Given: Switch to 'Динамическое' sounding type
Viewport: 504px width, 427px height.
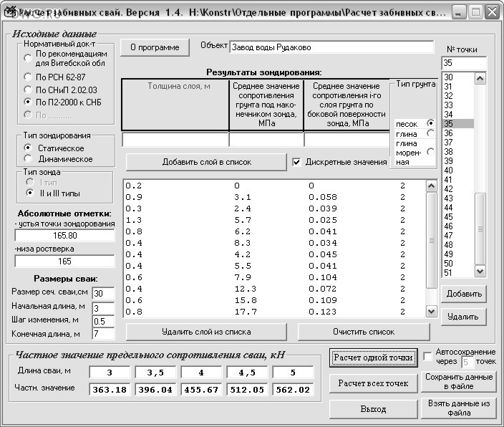Looking at the screenshot, I should [28, 159].
